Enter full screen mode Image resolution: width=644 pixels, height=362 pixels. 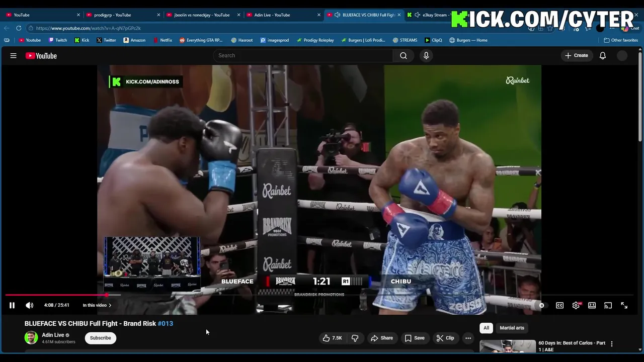624,305
